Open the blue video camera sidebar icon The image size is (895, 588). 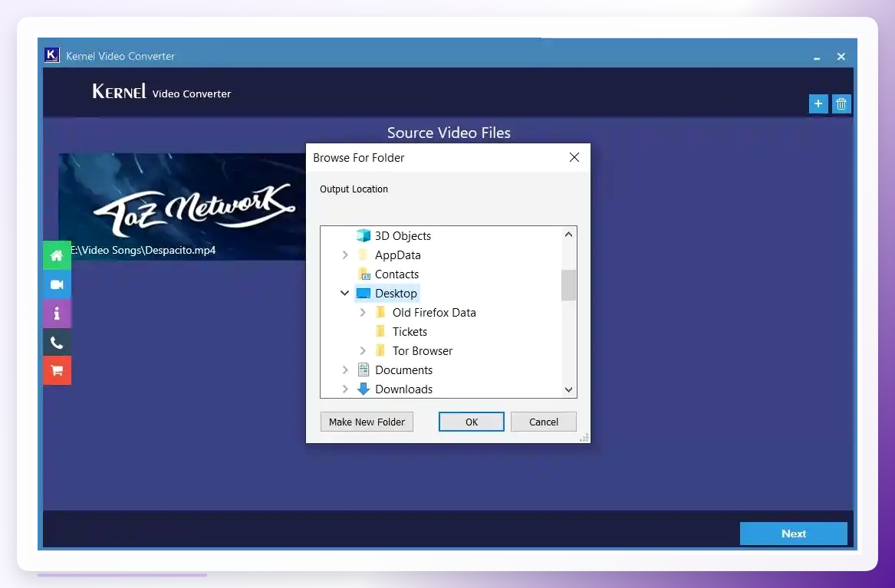point(57,284)
